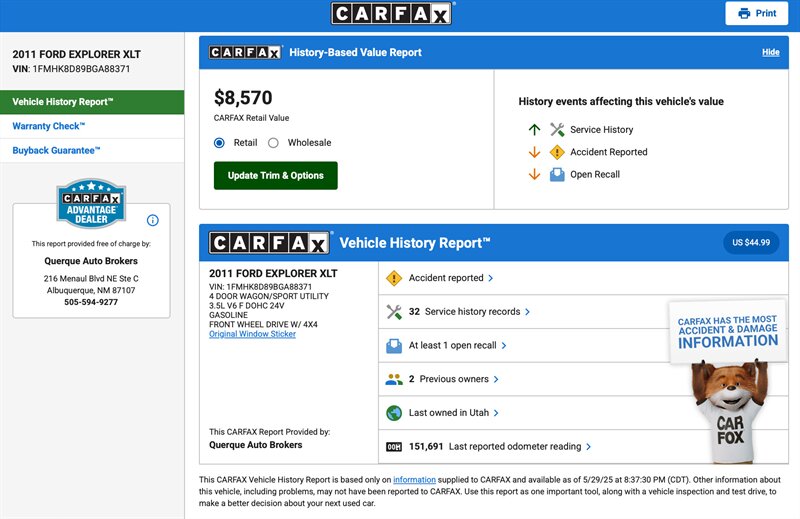This screenshot has width=800, height=519.
Task: Select the Wholesale value radio button
Action: click(x=273, y=143)
